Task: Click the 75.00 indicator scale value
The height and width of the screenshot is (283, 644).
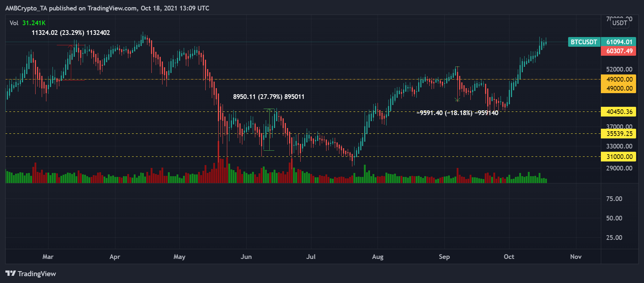Action: (614, 199)
